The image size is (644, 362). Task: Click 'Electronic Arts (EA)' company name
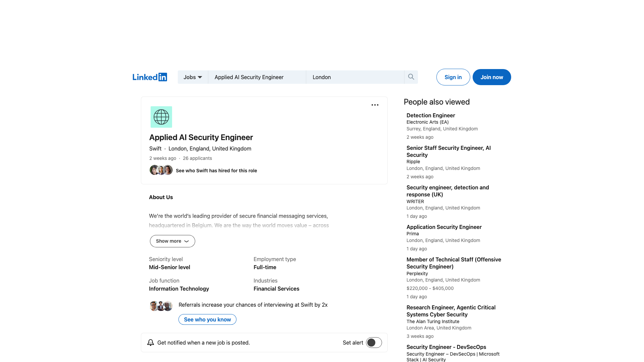[427, 122]
